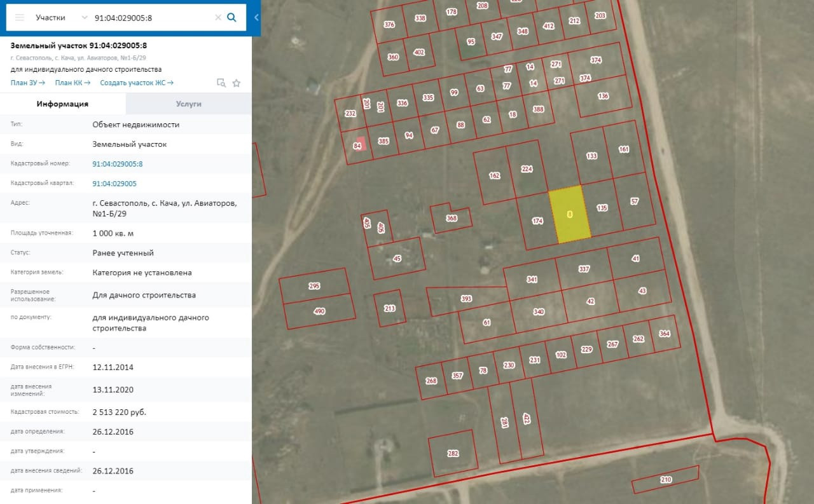
Task: Pick parcel 357 on the map
Action: (x=457, y=376)
